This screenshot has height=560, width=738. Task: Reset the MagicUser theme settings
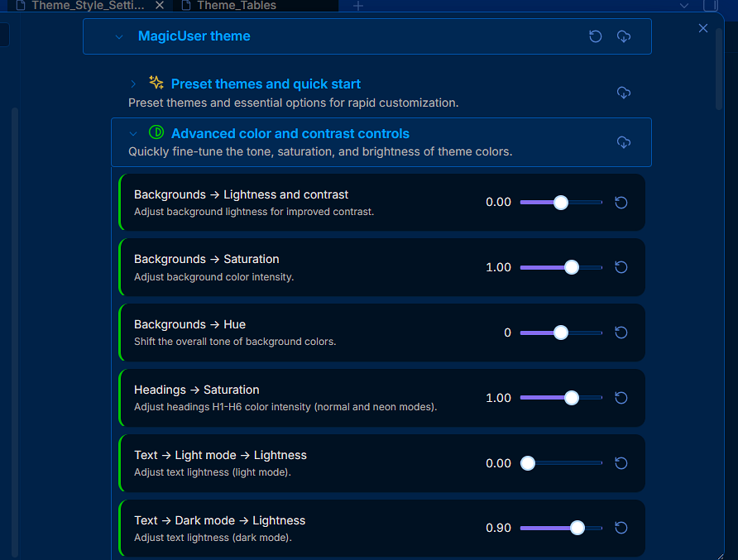click(596, 36)
